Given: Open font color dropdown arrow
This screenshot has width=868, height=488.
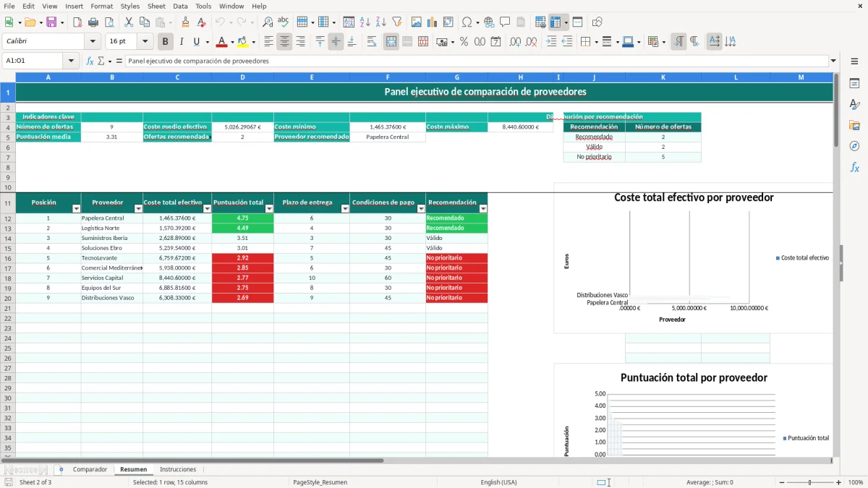Looking at the screenshot, I should (232, 42).
